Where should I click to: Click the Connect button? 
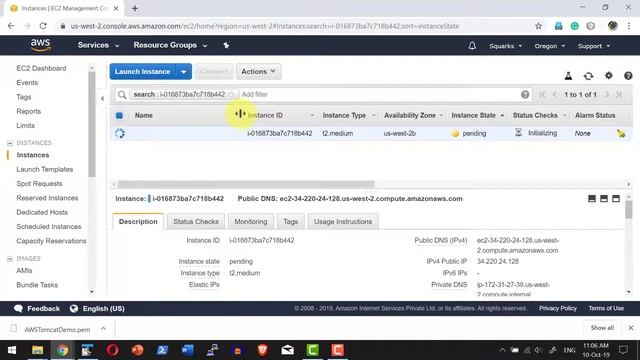pyautogui.click(x=214, y=71)
